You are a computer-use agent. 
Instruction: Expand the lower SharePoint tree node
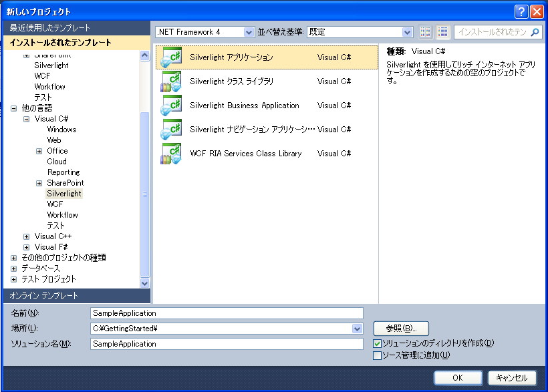(x=39, y=184)
